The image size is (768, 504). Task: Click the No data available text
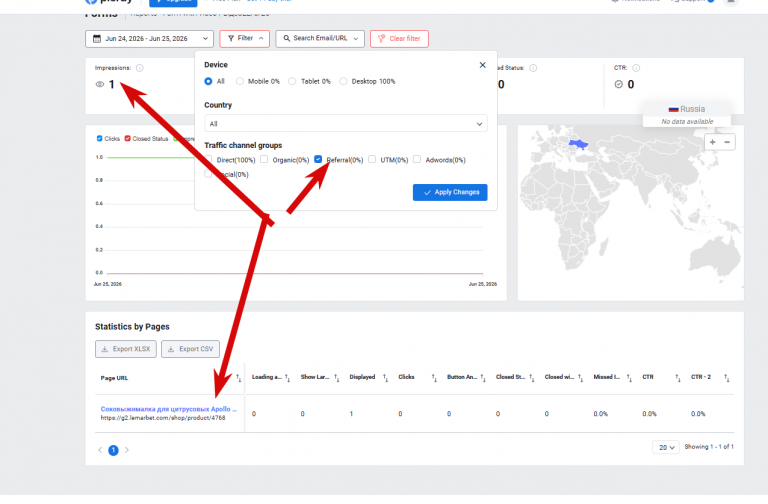687,121
